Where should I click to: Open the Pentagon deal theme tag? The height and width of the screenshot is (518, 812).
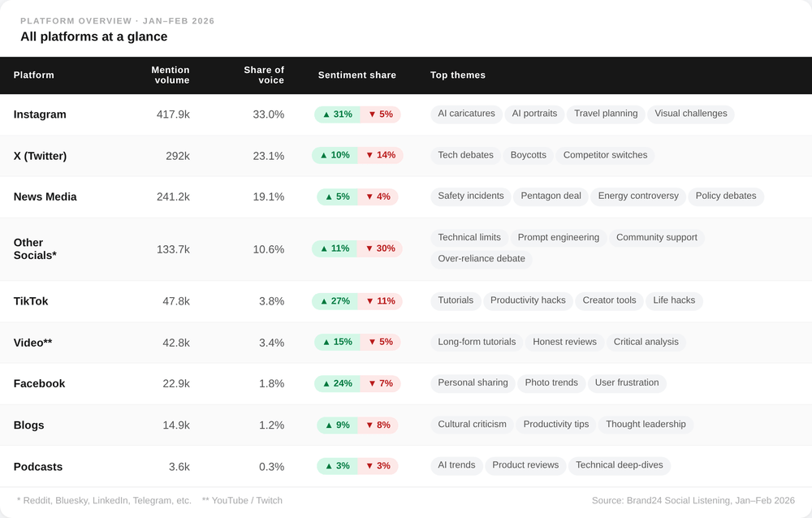(551, 196)
